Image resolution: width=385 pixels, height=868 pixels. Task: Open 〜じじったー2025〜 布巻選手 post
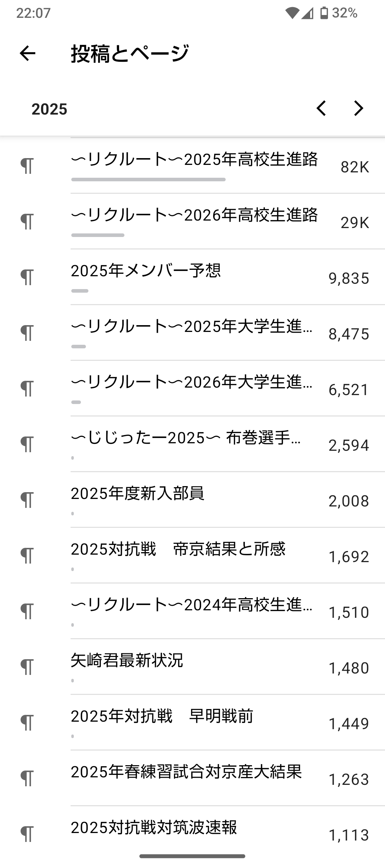pos(185,438)
